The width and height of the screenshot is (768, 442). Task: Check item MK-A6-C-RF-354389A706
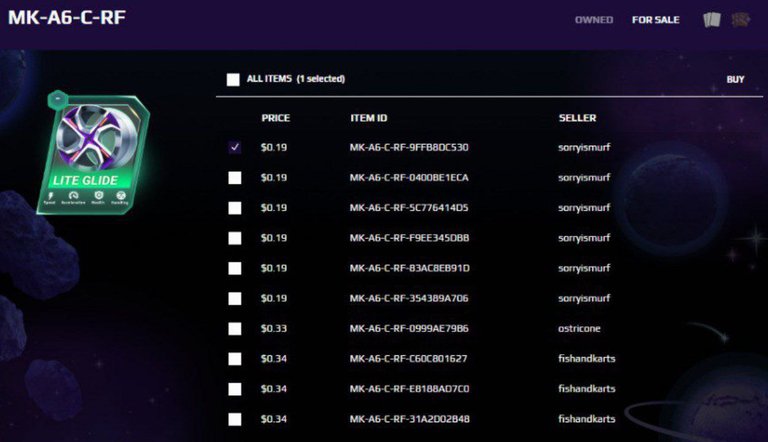coord(235,298)
